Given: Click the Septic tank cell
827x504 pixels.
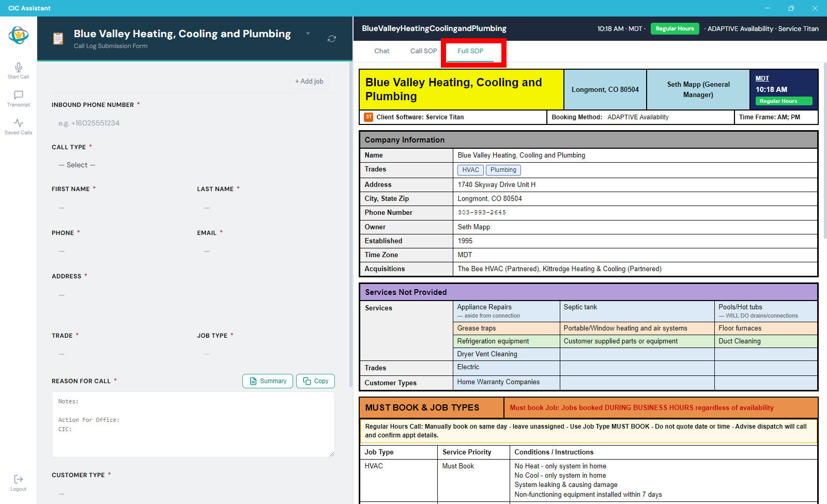Looking at the screenshot, I should tap(637, 311).
